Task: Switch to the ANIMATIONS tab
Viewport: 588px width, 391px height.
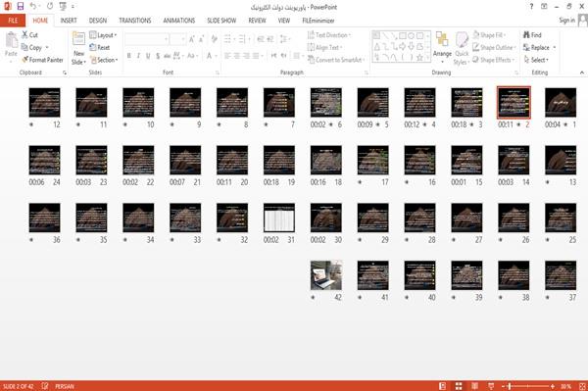Action: pos(179,21)
